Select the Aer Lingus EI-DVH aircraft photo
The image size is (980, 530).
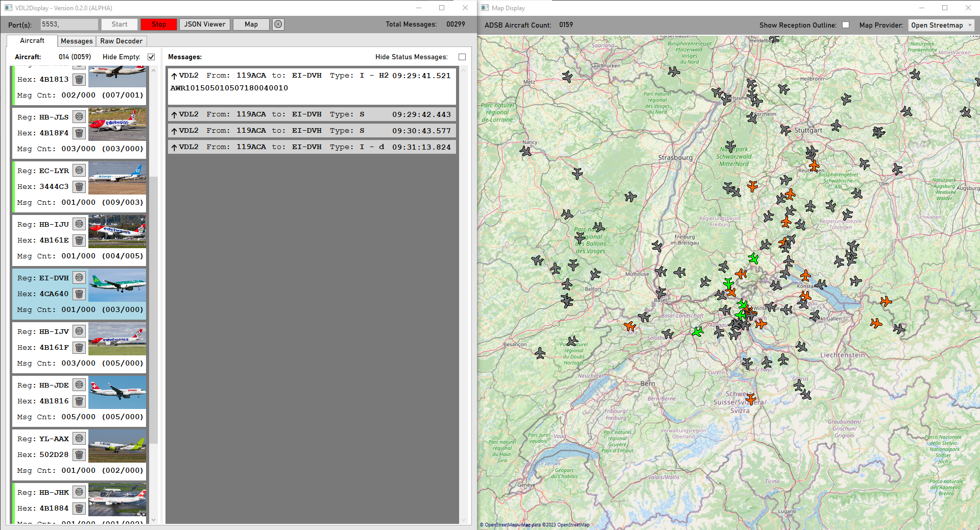117,285
